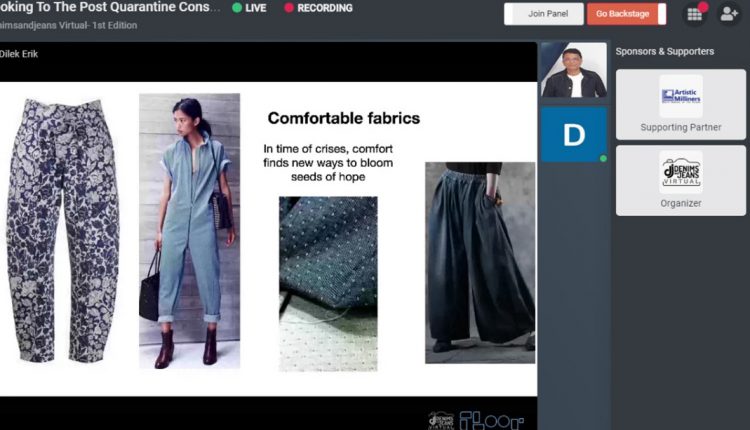Click the wide-leg dark pants photo

[x=480, y=263]
